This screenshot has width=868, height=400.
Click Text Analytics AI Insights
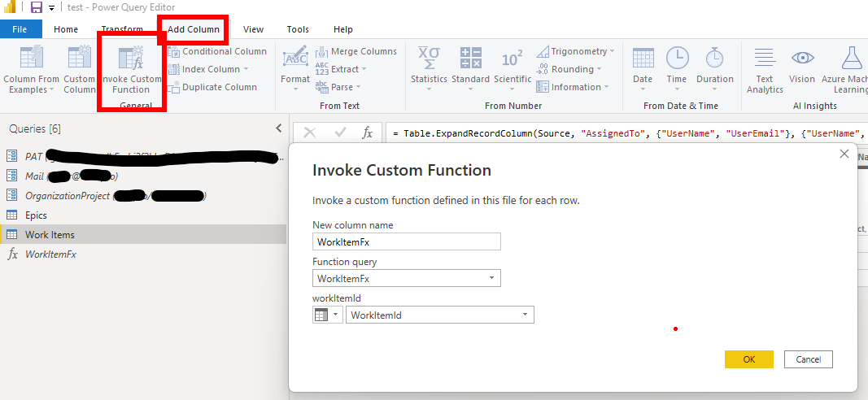tap(765, 70)
